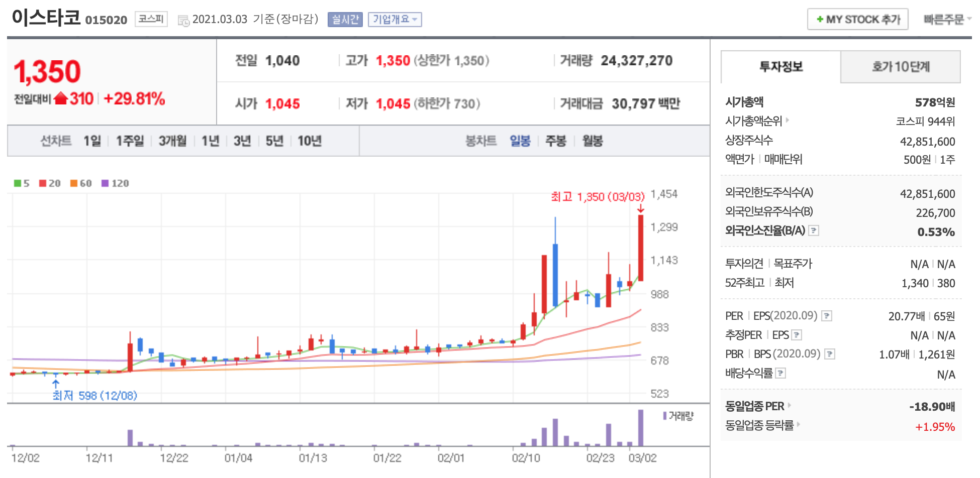Select the 1주일 line chart period
The width and height of the screenshot is (980, 478).
[130, 141]
